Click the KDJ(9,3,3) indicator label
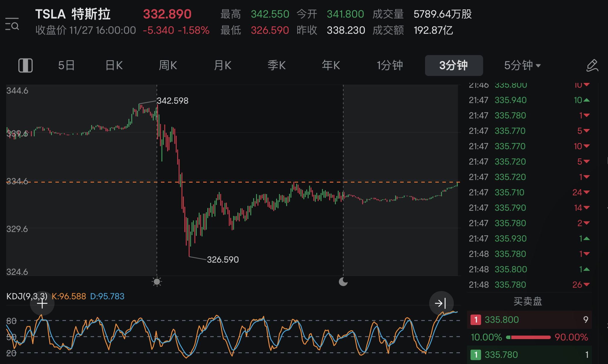 (27, 296)
